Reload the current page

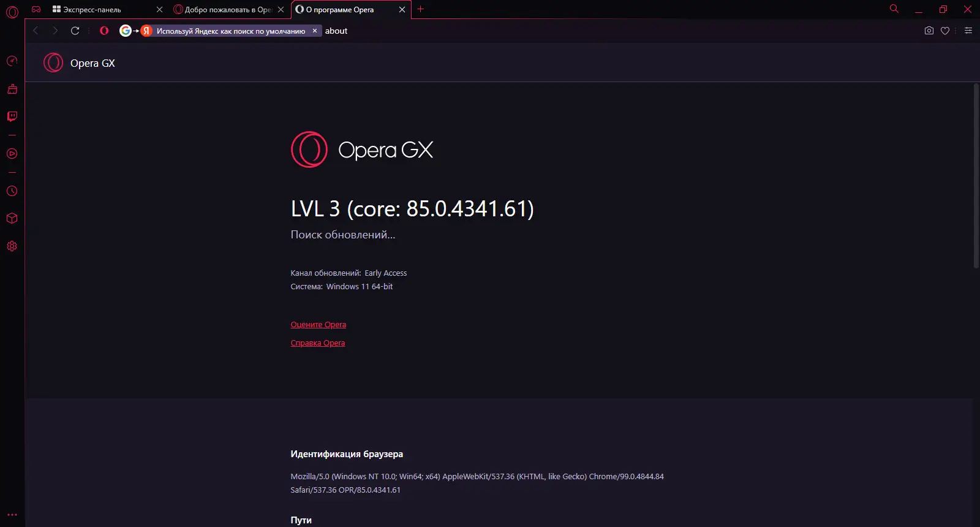pos(75,31)
